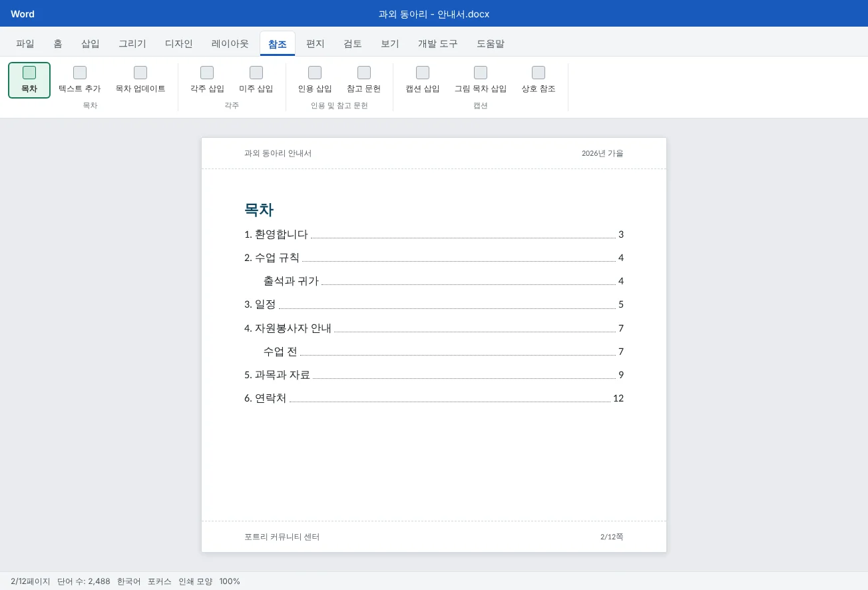
Task: Switch to the 삽입 tab
Action: (x=91, y=44)
